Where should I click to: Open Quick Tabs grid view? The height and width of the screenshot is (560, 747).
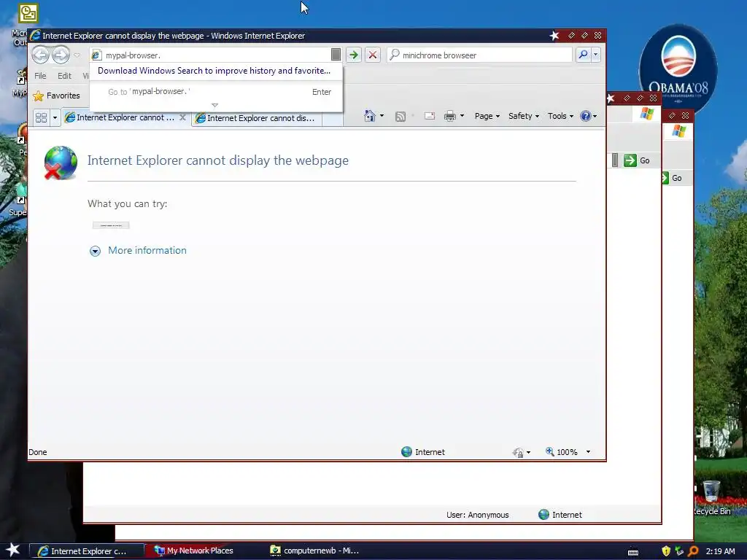point(42,117)
